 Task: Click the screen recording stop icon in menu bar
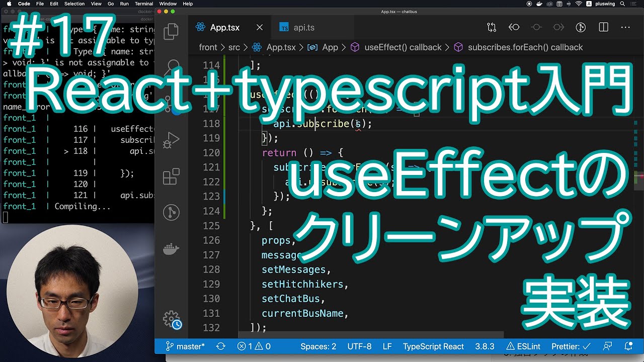(x=529, y=4)
